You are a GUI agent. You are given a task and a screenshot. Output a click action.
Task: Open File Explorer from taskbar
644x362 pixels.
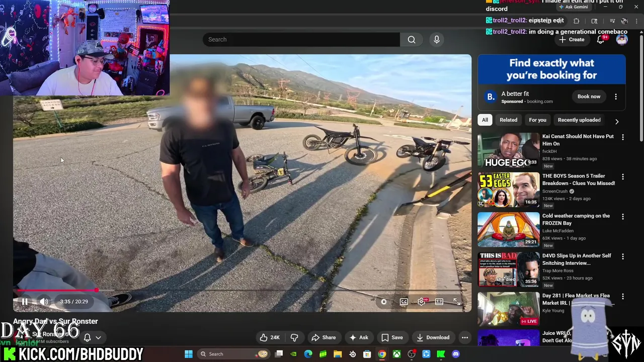(338, 354)
